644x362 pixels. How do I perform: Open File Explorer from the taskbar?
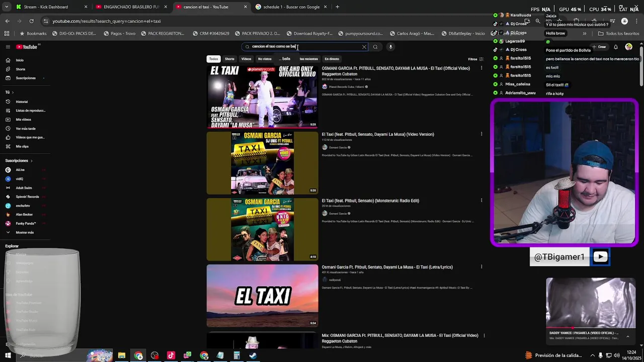122,355
